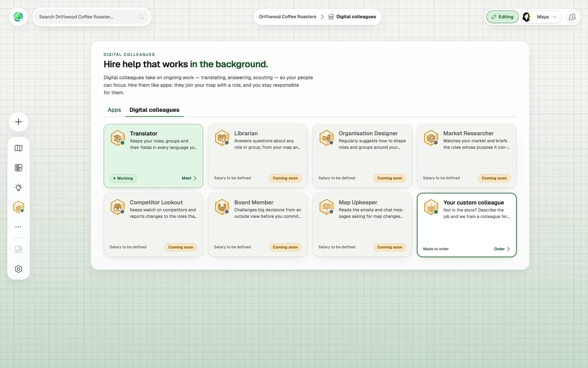Click Driftwood Coffee Roasters breadcrumb

pos(288,17)
